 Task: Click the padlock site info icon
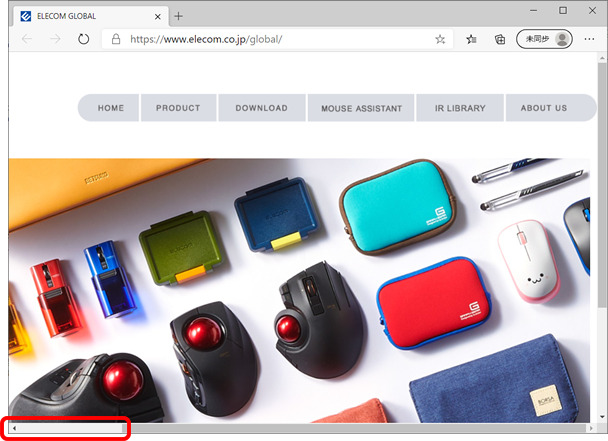(116, 39)
